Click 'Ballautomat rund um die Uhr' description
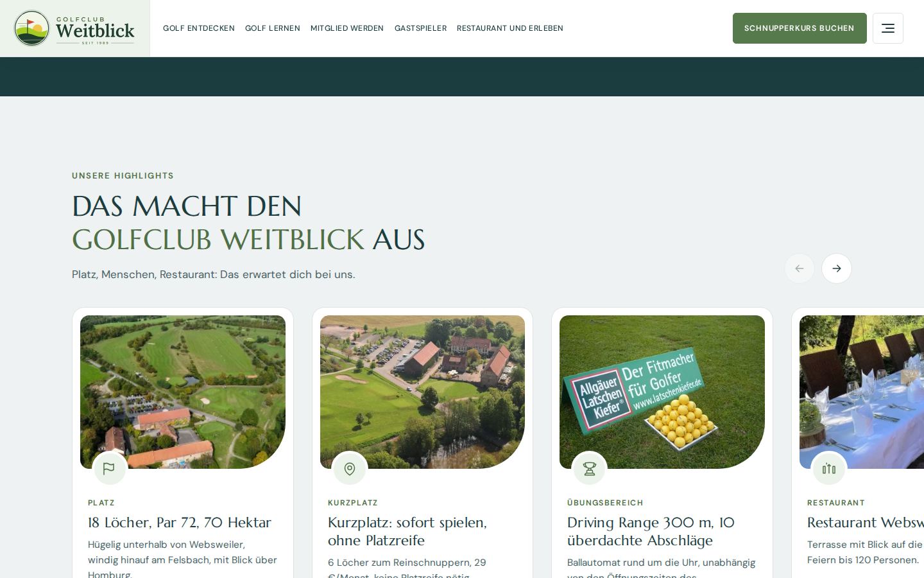The image size is (924, 578). click(661, 568)
